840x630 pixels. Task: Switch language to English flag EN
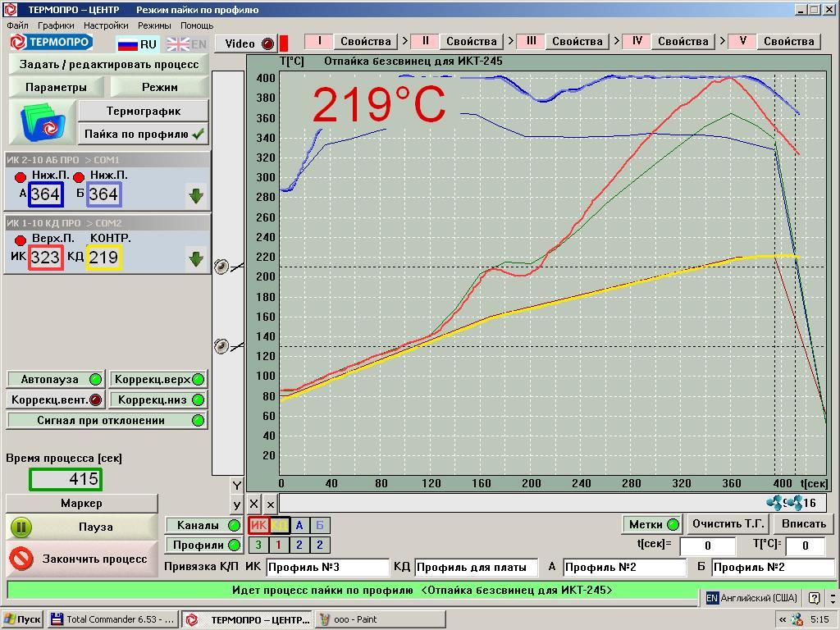pyautogui.click(x=186, y=44)
